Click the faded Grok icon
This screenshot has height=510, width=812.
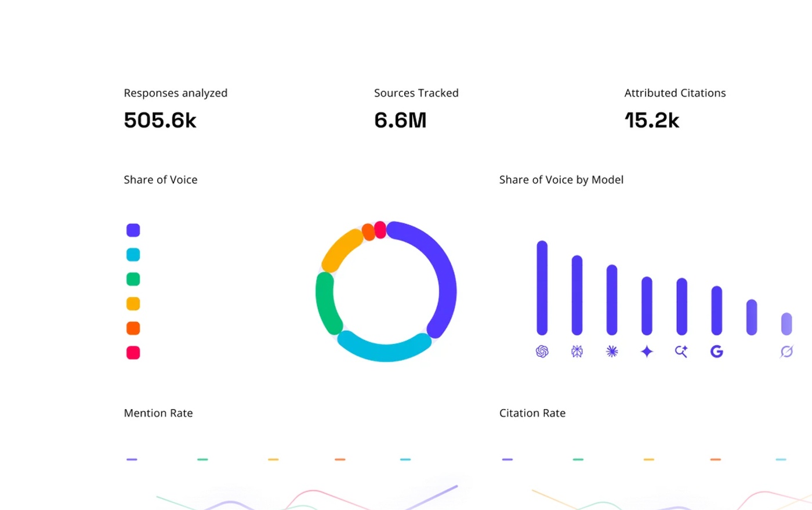[x=786, y=352]
